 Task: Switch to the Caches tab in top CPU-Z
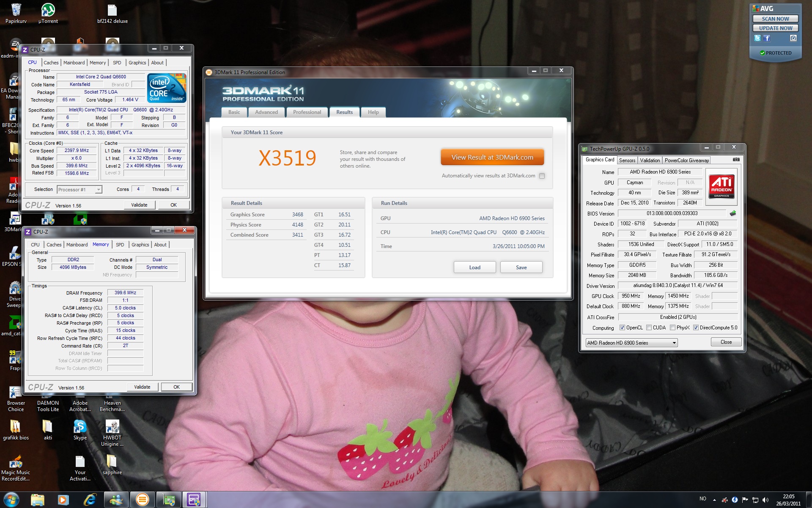click(51, 63)
